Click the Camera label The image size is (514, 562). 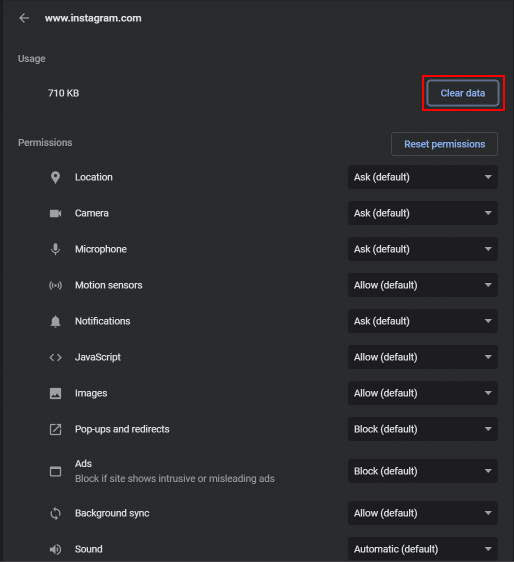pyautogui.click(x=92, y=213)
